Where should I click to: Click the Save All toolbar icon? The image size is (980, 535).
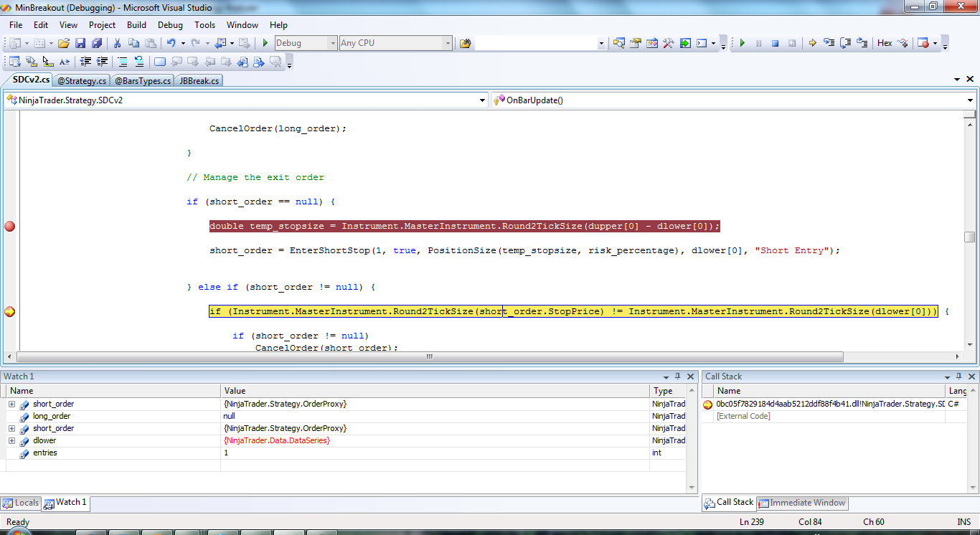coord(96,43)
